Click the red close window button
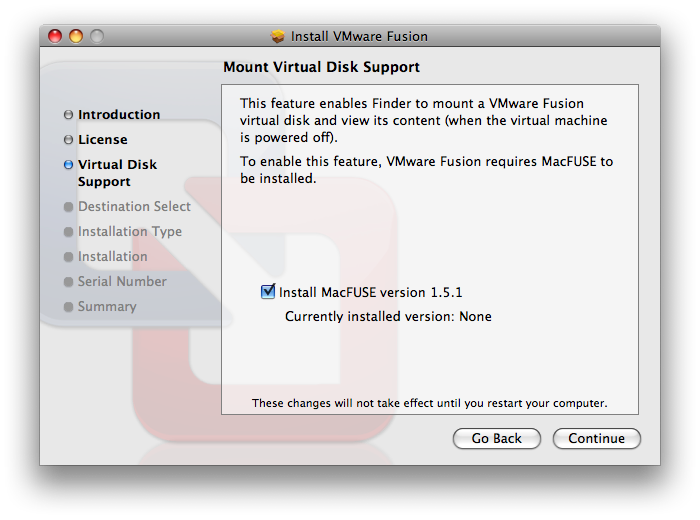Image resolution: width=700 pixels, height=520 pixels. coord(55,36)
